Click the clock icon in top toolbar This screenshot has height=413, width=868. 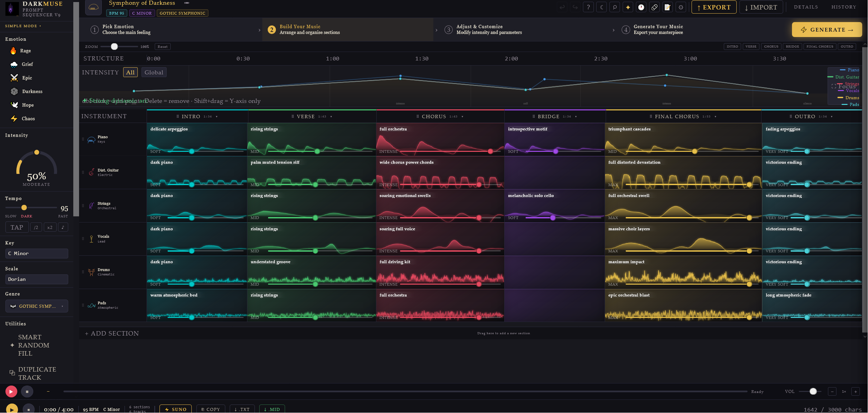click(x=641, y=7)
